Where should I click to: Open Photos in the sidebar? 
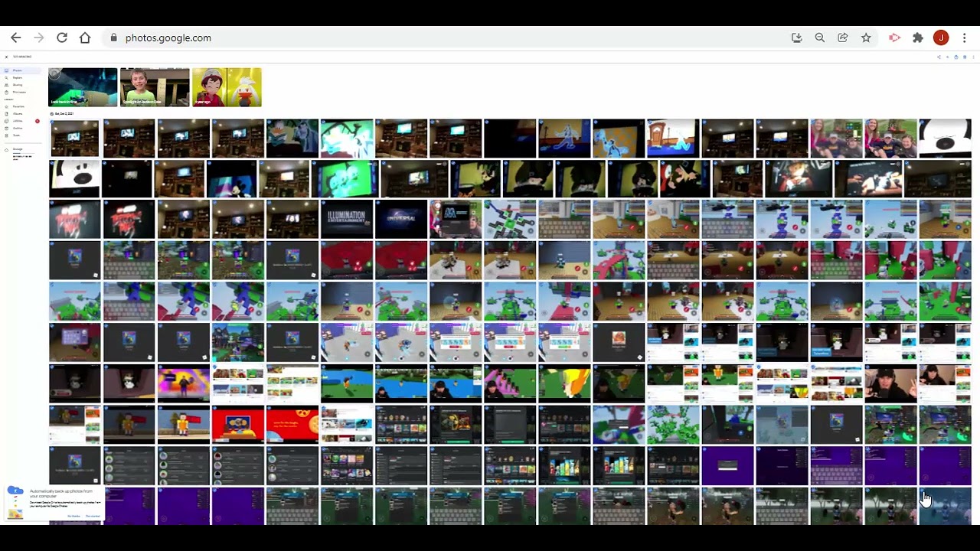tap(20, 70)
